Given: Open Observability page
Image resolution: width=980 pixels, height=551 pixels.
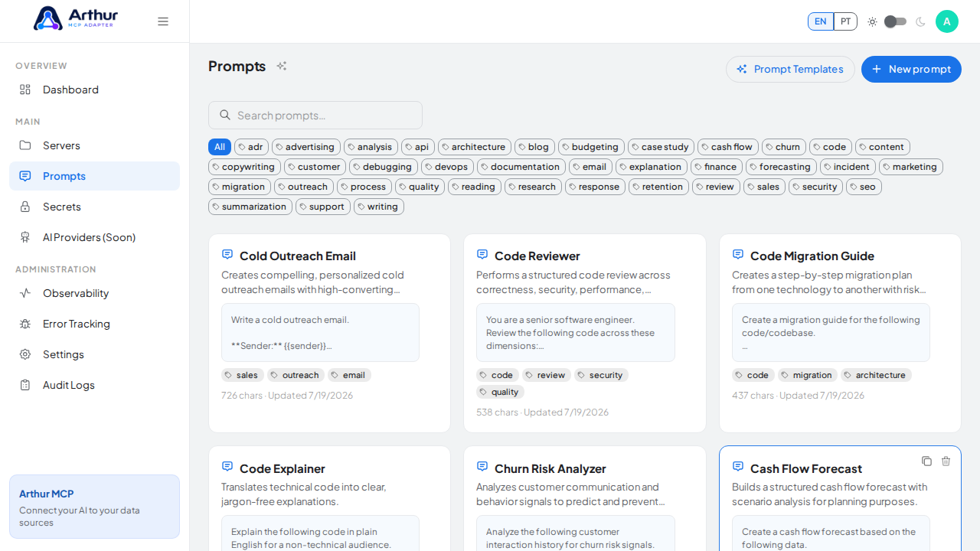Looking at the screenshot, I should coord(94,293).
